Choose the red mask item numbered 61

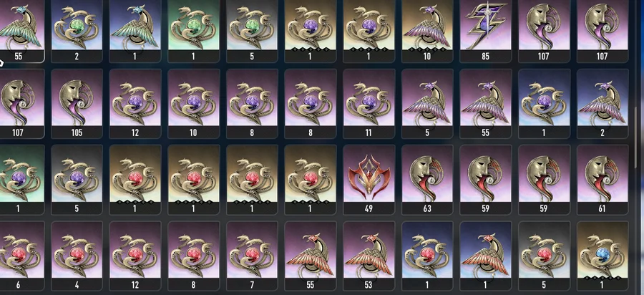point(602,180)
